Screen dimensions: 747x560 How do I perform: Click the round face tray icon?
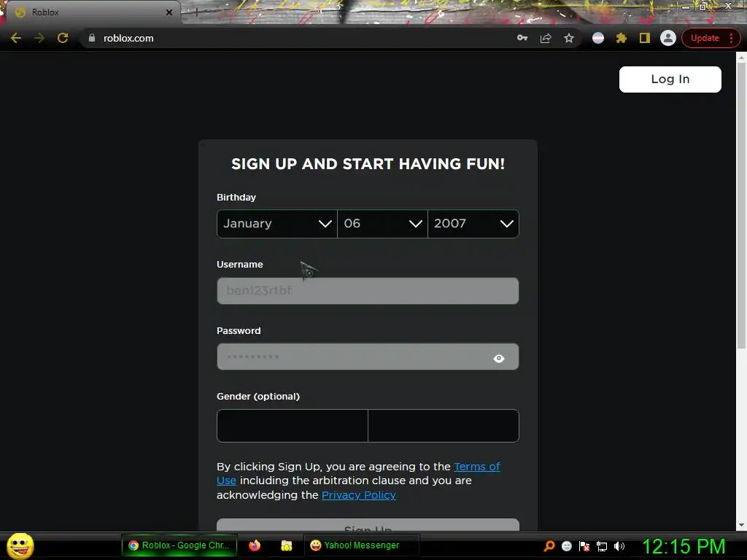566,546
